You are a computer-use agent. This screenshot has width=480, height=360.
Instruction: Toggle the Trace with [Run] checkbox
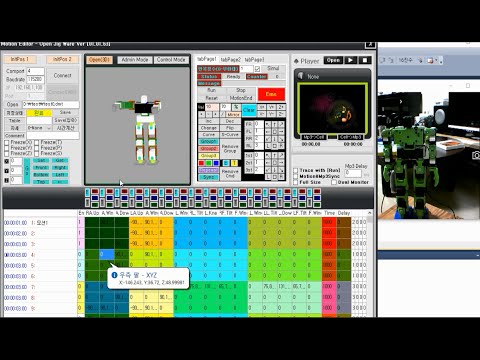tap(295, 170)
